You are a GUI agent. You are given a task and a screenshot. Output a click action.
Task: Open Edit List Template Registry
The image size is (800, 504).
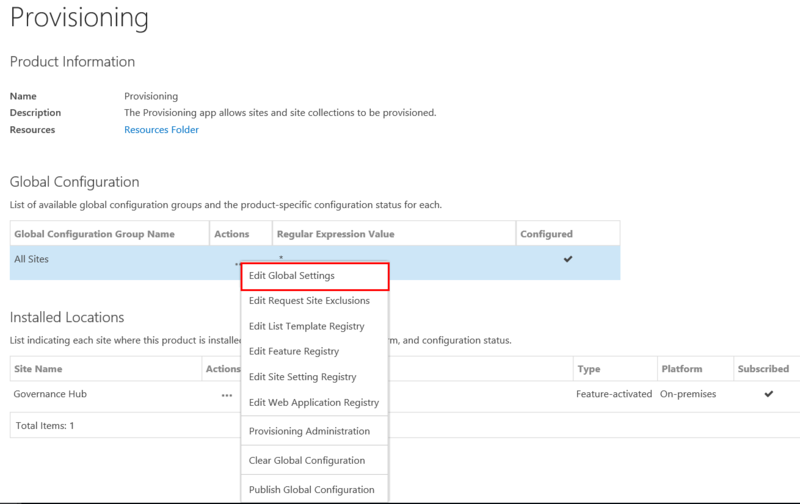[306, 326]
